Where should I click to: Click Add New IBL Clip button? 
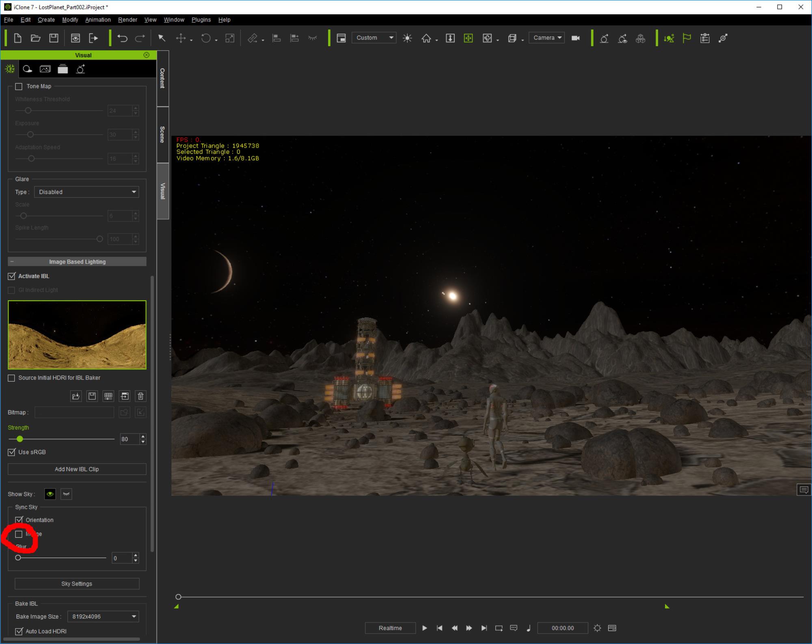coord(77,469)
